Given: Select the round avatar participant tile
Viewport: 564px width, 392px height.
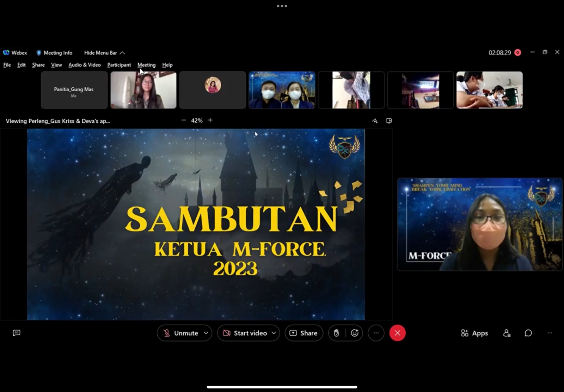Looking at the screenshot, I should coord(213,90).
